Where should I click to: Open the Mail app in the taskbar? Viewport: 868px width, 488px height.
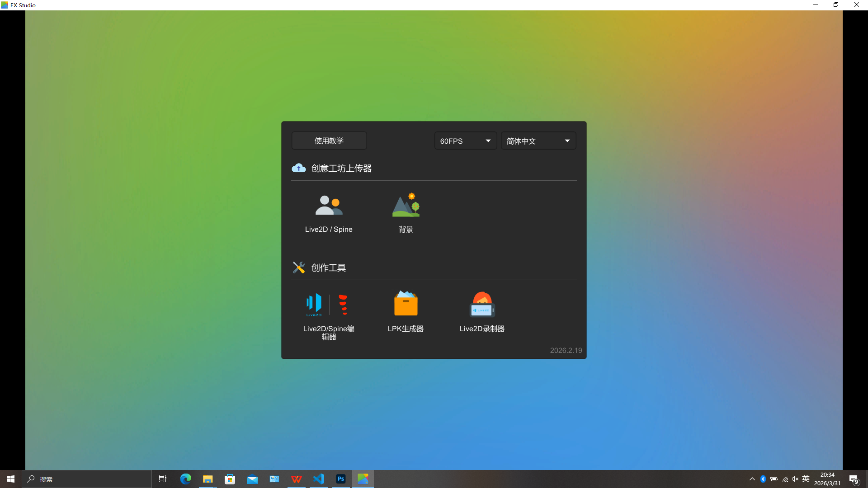coord(252,479)
